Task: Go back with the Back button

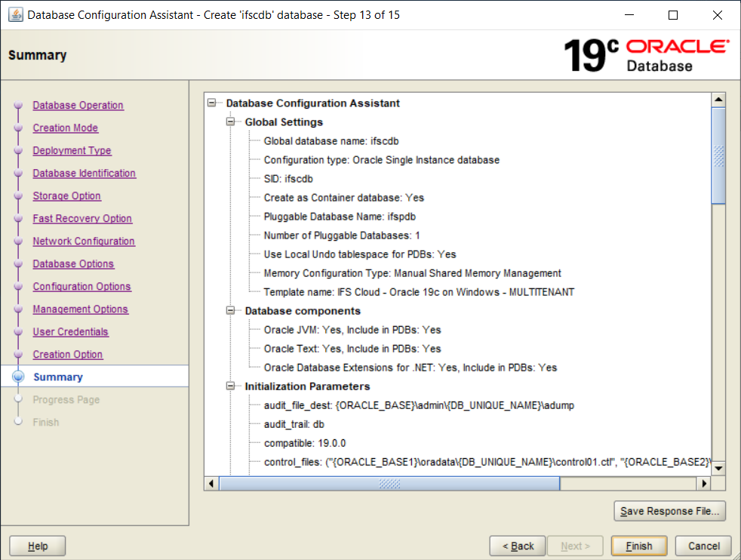Action: pyautogui.click(x=518, y=546)
